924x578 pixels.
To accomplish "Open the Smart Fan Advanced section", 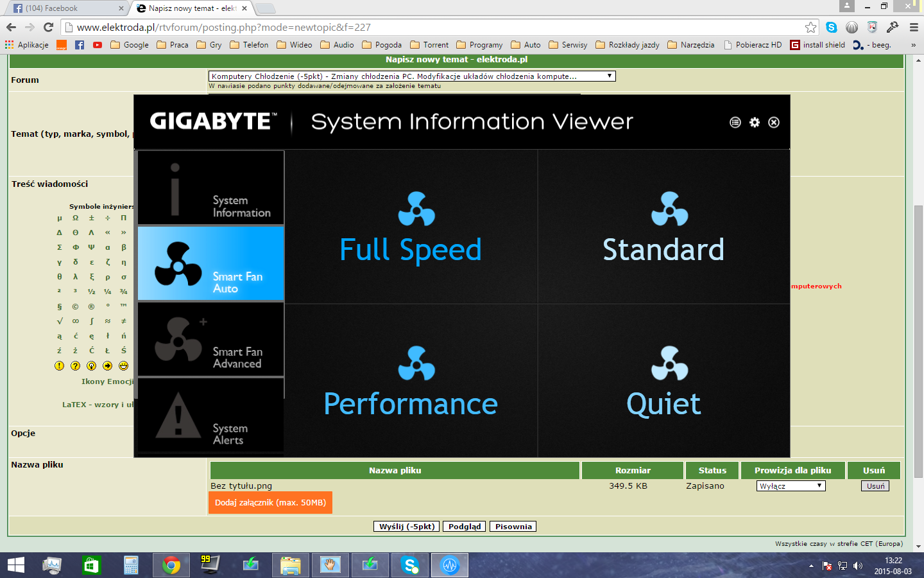I will pyautogui.click(x=210, y=339).
